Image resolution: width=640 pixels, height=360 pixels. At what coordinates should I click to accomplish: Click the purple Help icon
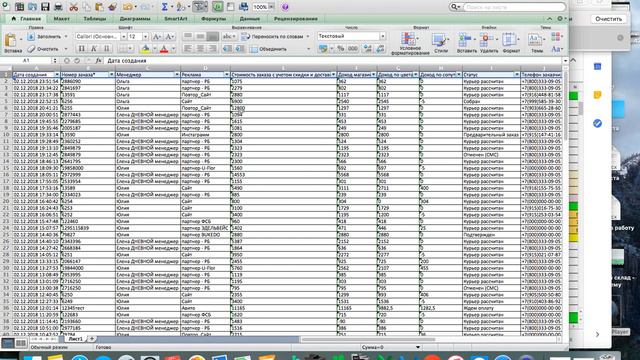[x=285, y=7]
